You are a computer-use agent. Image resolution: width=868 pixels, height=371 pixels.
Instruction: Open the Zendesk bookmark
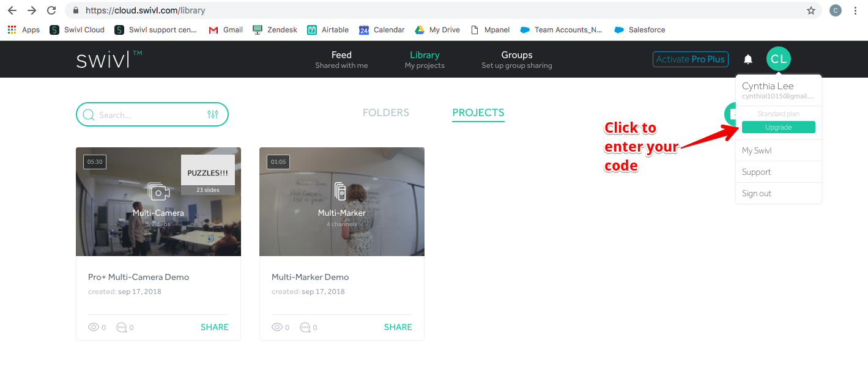click(275, 29)
